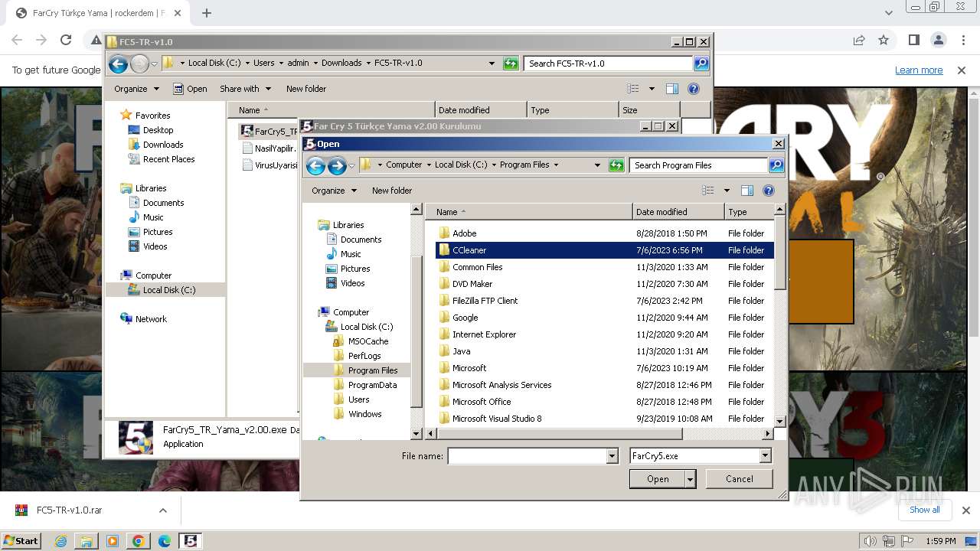Open file type FarCry5.exe dropdown

pos(765,456)
